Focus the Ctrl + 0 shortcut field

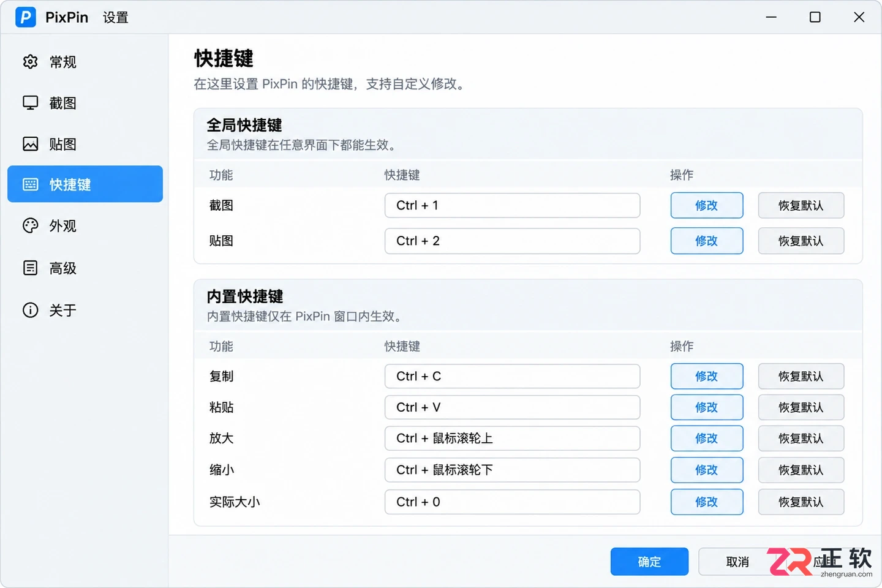coord(513,502)
